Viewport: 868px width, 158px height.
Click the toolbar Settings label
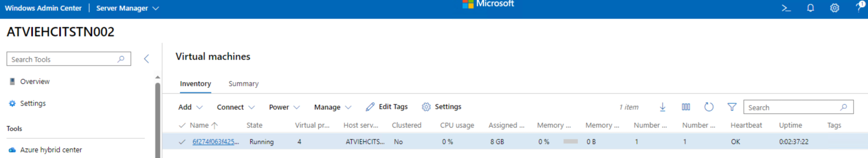448,107
